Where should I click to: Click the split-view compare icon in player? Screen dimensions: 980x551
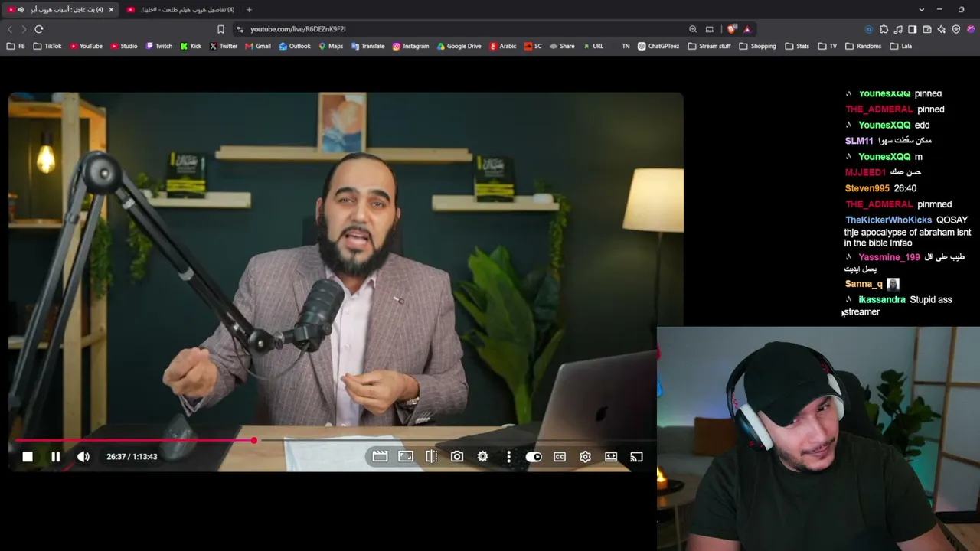click(431, 457)
